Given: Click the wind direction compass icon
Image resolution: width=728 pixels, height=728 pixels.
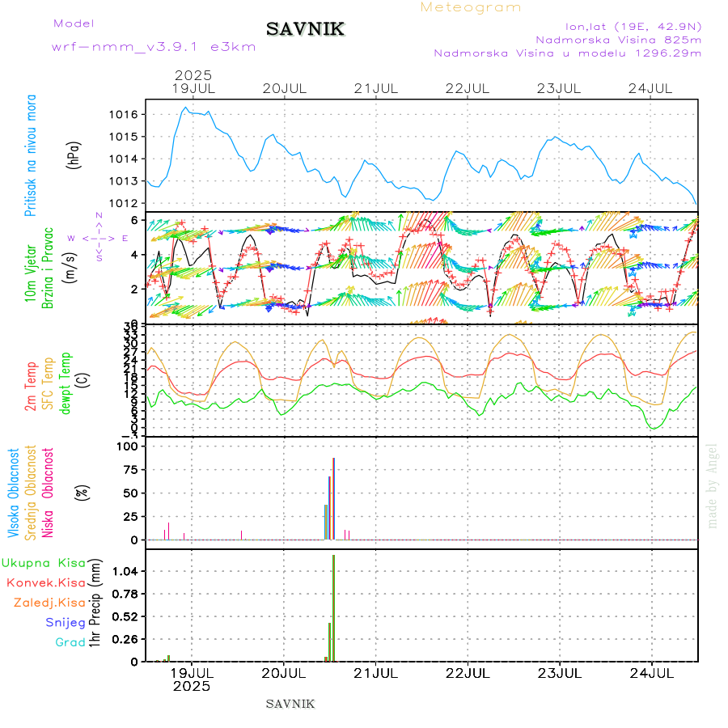Looking at the screenshot, I should tap(99, 238).
